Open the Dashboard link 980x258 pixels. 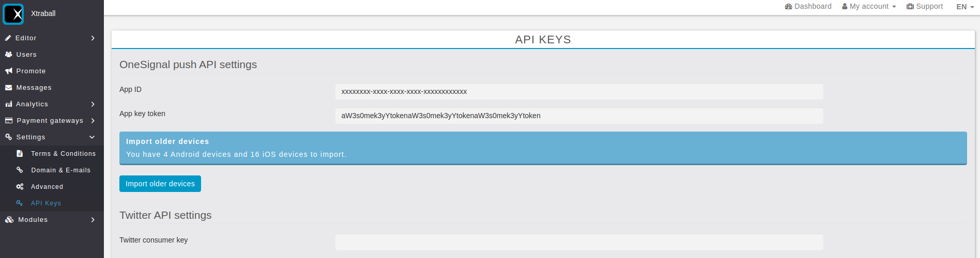[x=808, y=7]
